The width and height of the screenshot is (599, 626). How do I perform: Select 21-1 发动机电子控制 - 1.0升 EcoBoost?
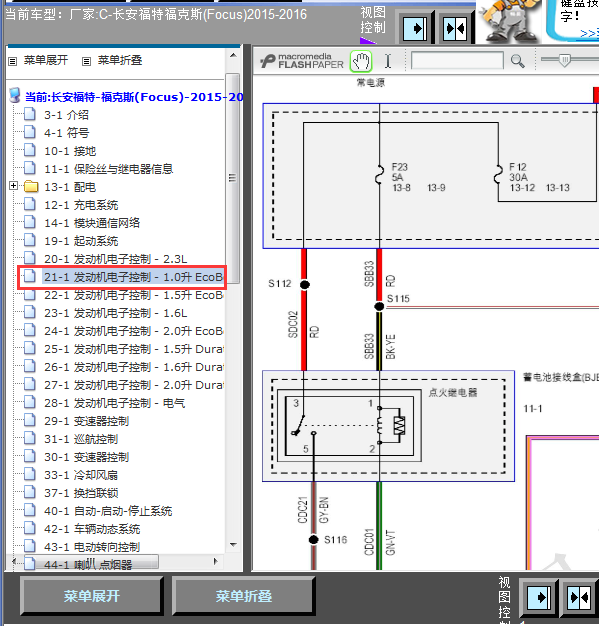(x=133, y=277)
